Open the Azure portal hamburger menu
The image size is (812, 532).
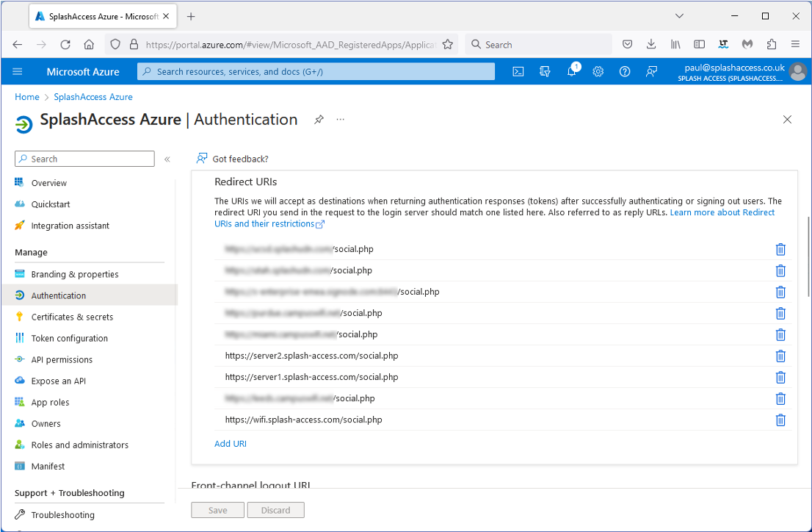18,71
